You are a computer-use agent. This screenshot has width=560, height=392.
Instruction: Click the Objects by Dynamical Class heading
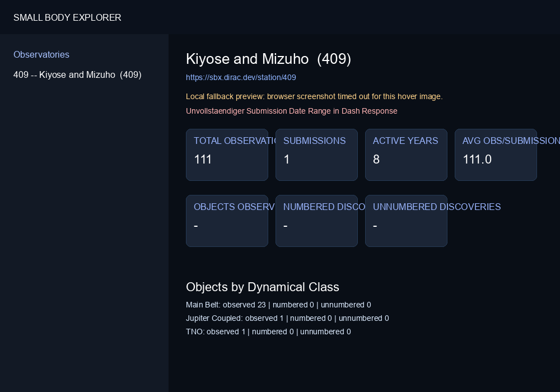pyautogui.click(x=263, y=287)
